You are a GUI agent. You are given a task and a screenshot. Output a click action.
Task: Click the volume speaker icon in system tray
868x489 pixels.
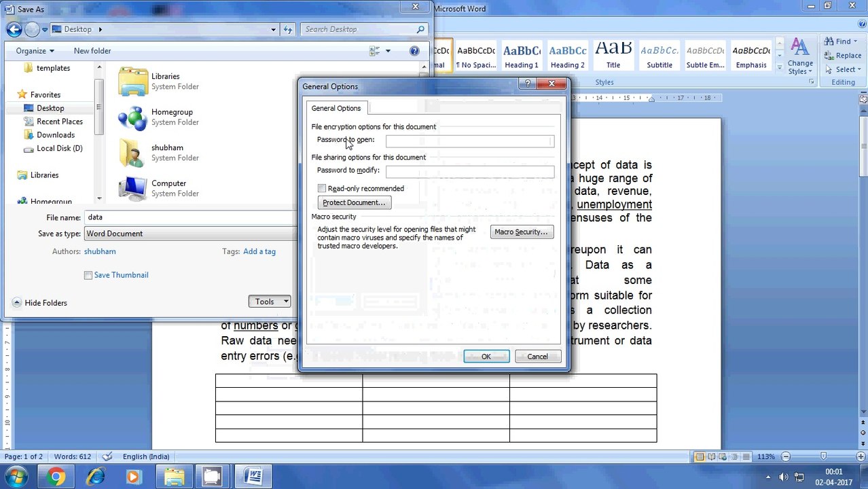click(x=783, y=477)
